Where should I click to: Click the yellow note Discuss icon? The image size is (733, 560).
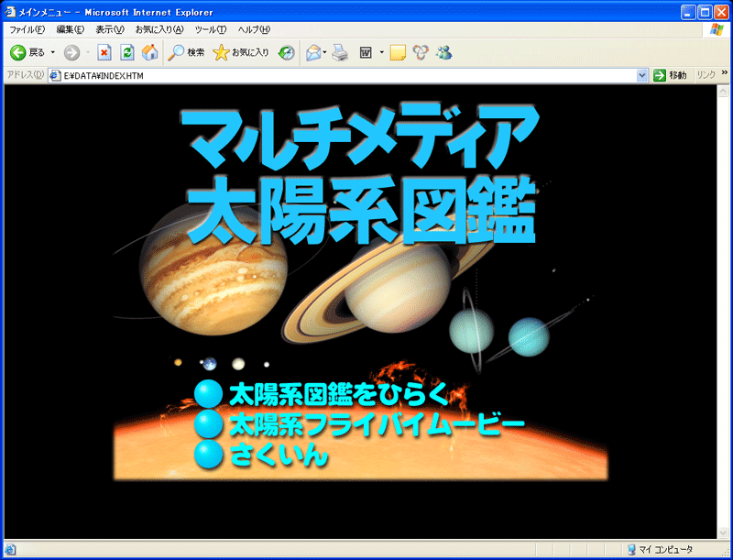pos(398,52)
